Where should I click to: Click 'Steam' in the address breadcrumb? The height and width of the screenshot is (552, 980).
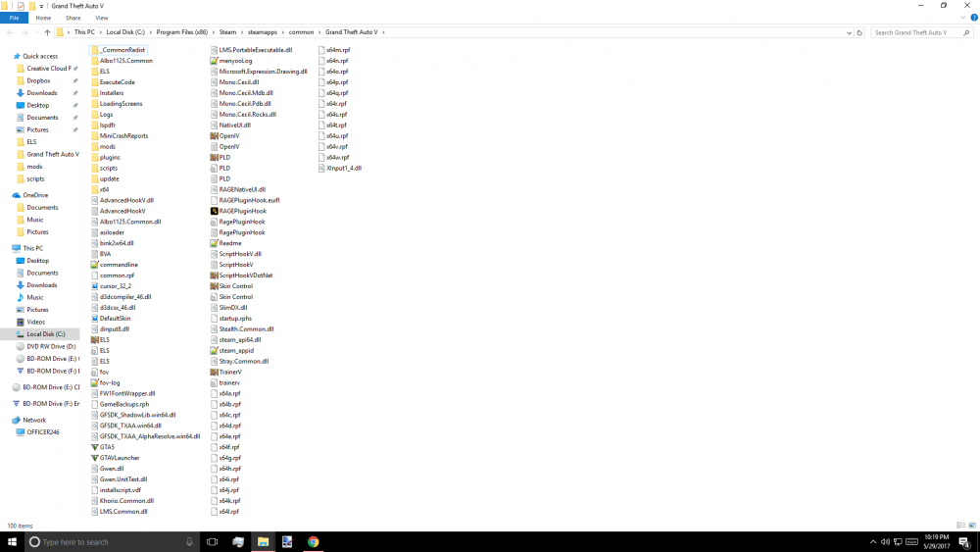(x=227, y=32)
